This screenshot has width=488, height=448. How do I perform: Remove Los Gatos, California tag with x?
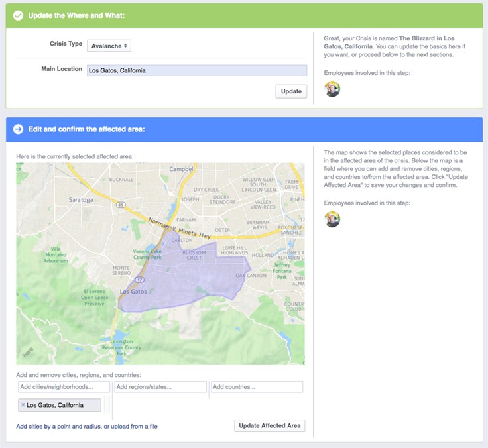[x=23, y=405]
